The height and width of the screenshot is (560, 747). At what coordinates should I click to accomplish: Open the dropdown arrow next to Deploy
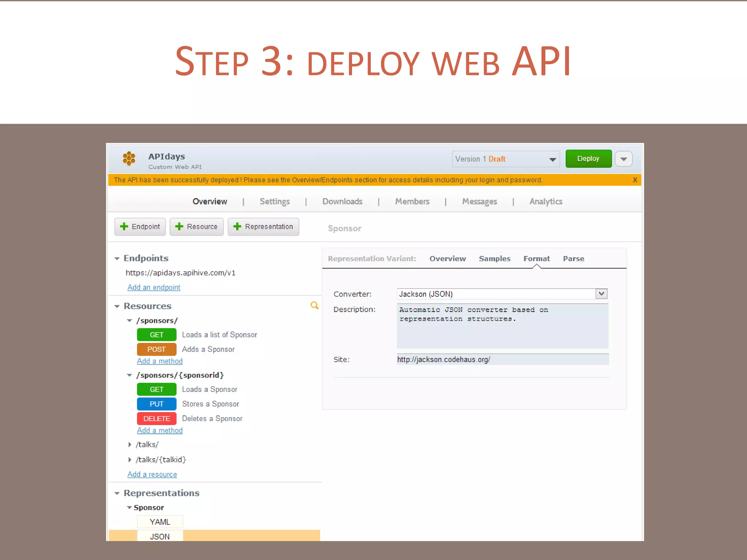[x=624, y=159]
